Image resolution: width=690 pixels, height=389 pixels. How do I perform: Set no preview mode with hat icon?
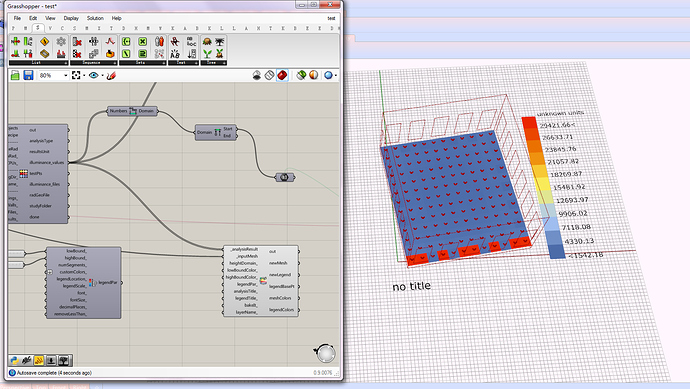click(257, 75)
